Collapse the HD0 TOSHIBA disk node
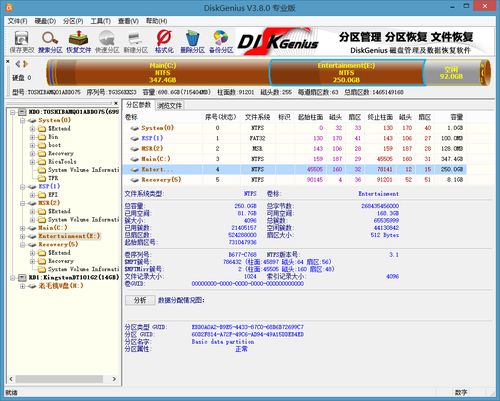The image size is (500, 401). pos(13,112)
